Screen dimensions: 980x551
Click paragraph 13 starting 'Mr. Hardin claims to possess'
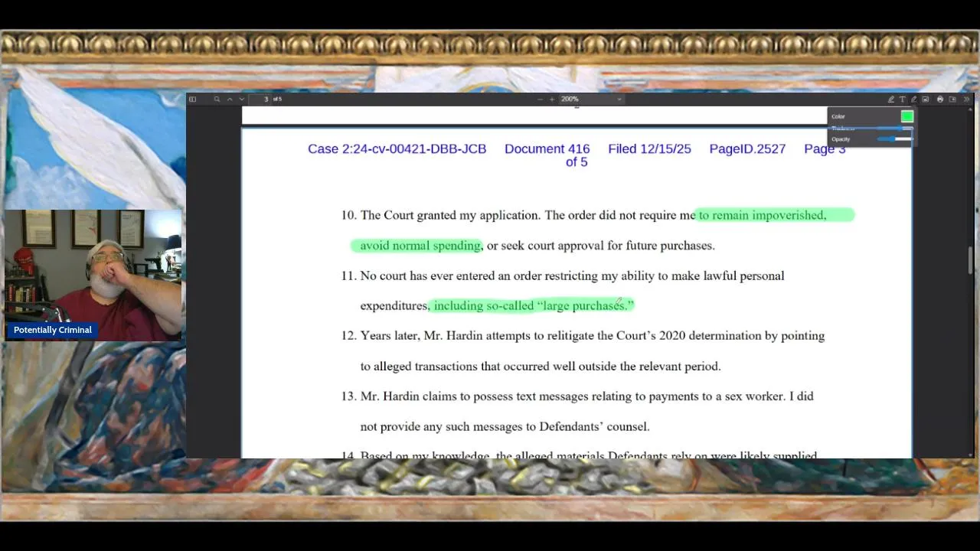click(577, 411)
